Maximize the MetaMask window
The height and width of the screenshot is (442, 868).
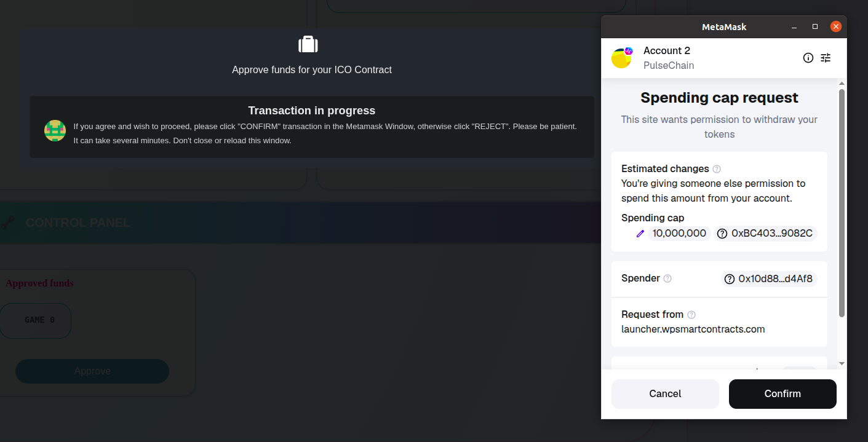pyautogui.click(x=815, y=26)
